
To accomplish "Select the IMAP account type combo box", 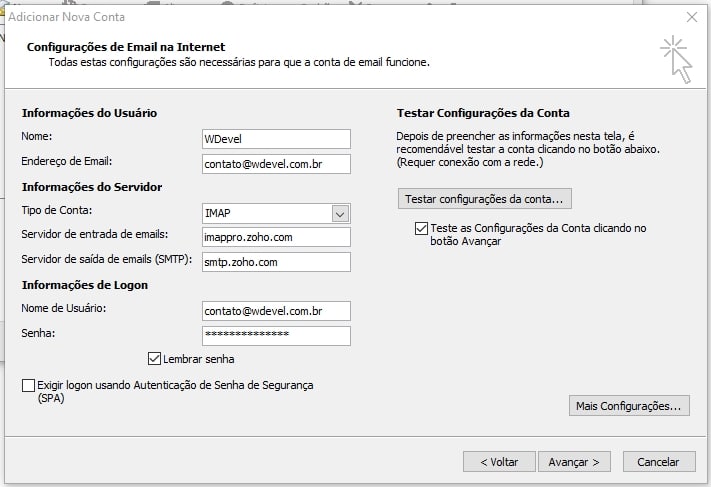I will [x=276, y=213].
